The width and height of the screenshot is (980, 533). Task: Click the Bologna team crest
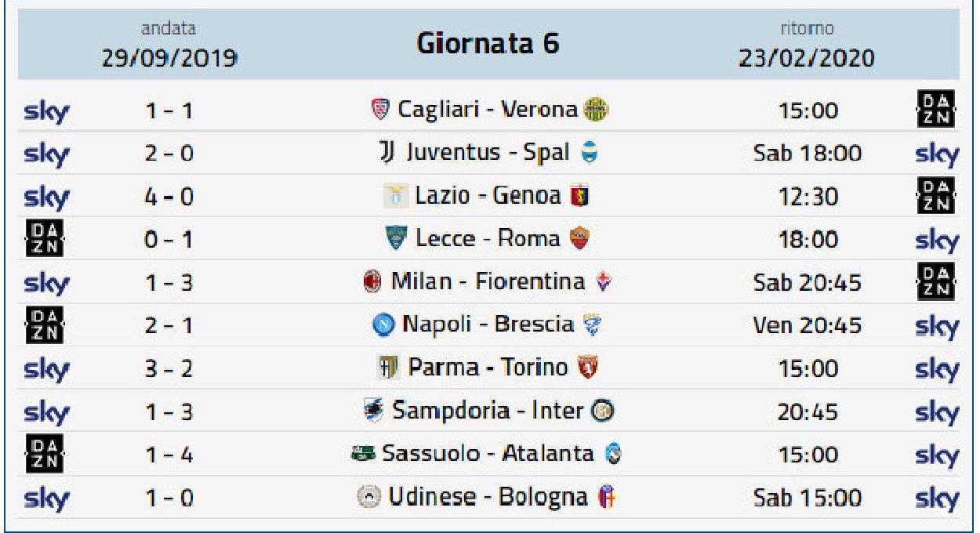606,498
